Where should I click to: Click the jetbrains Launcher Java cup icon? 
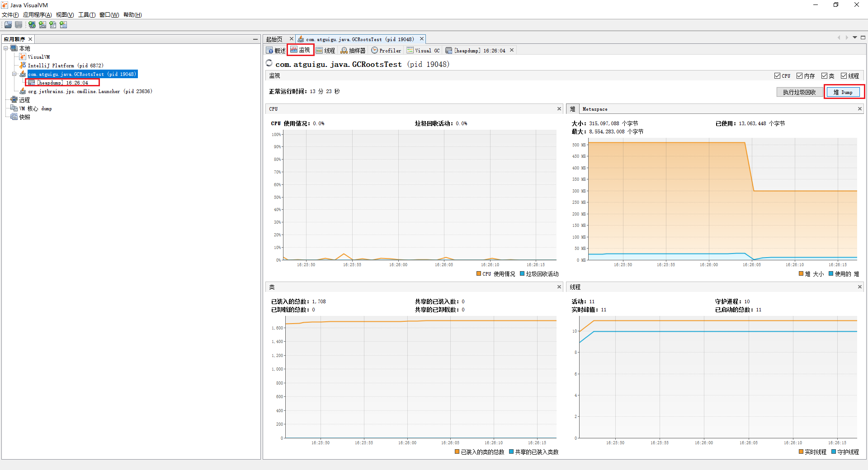coord(23,91)
